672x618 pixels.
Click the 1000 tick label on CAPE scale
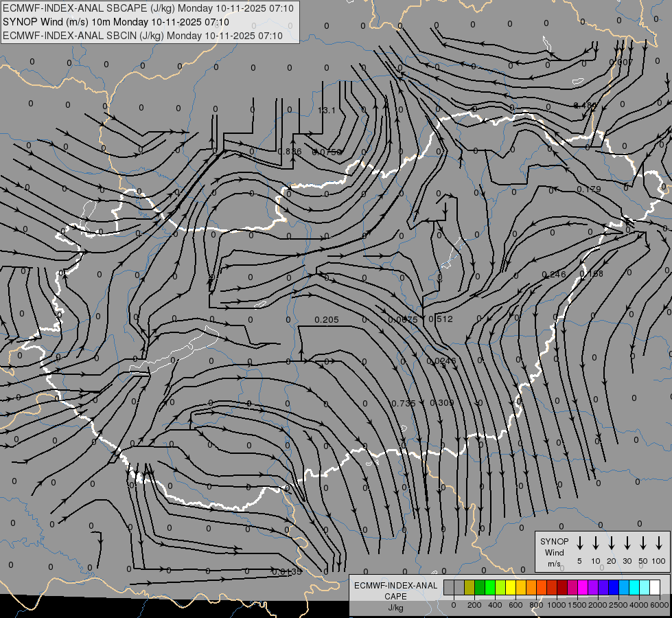tap(556, 605)
